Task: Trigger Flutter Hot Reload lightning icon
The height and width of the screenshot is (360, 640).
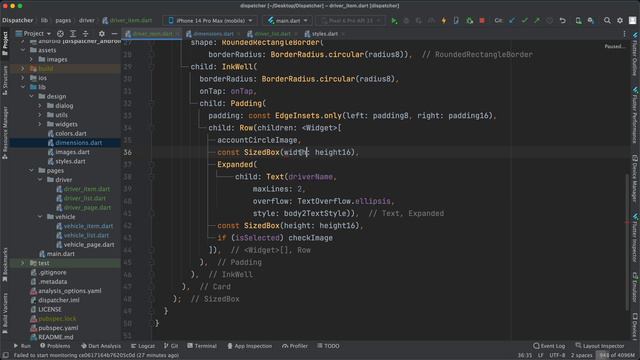Action: click(444, 20)
